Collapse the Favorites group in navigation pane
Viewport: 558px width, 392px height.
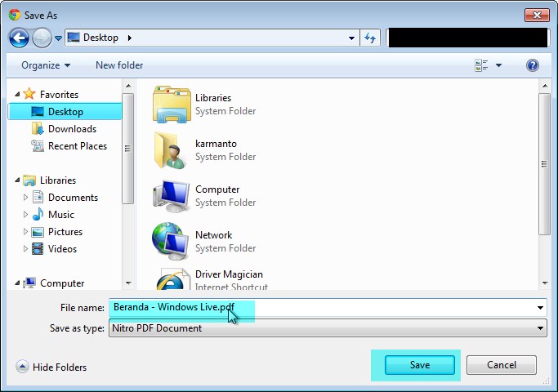(x=17, y=94)
